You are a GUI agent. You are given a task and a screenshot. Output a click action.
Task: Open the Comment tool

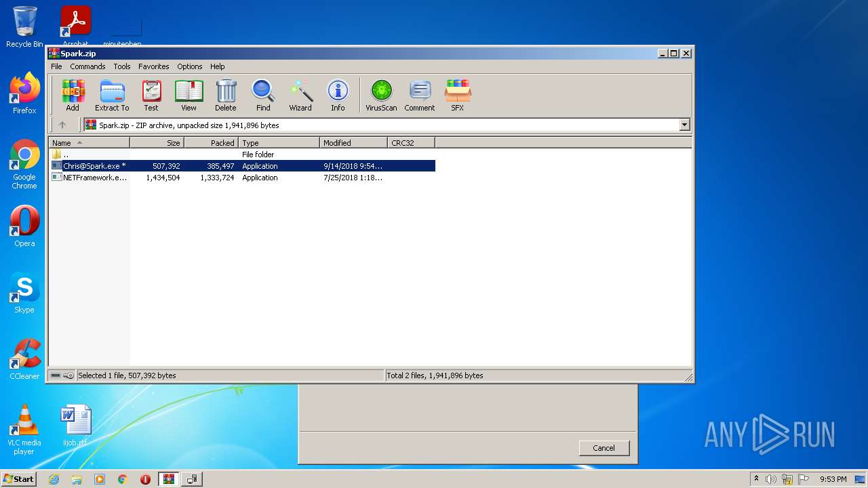[420, 95]
